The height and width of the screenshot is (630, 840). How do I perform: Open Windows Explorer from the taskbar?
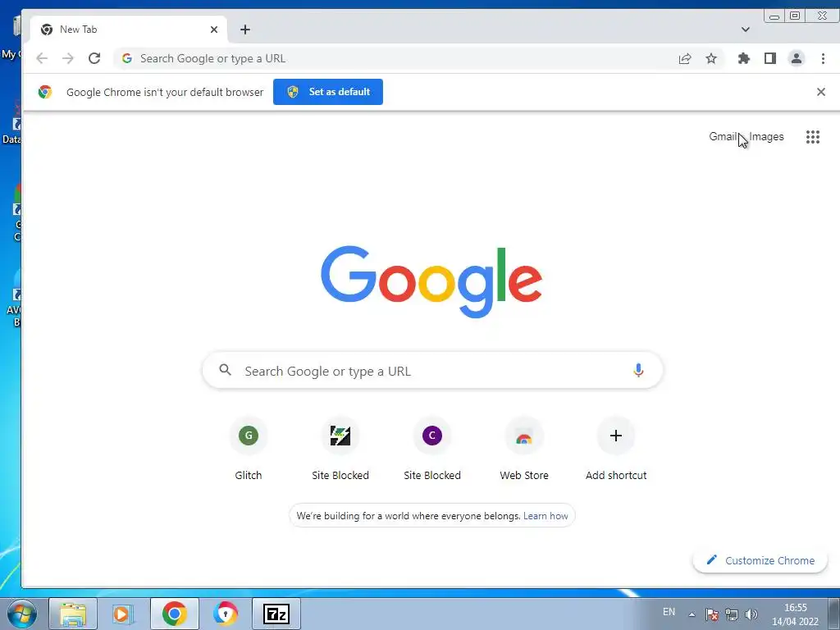73,614
